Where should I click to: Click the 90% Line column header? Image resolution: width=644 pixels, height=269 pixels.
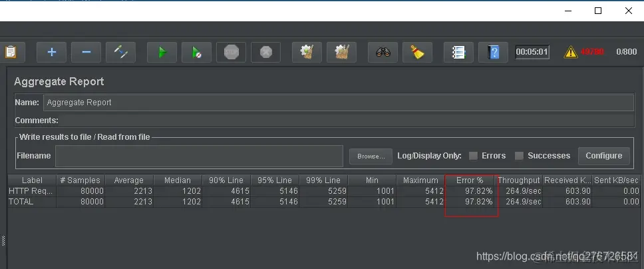pos(226,180)
